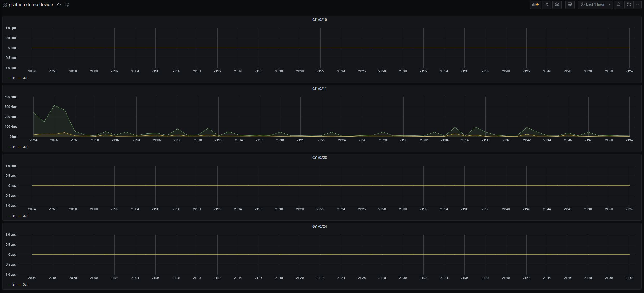
Task: Toggle Out series in Gi1/0/11 legend
Action: 25,147
